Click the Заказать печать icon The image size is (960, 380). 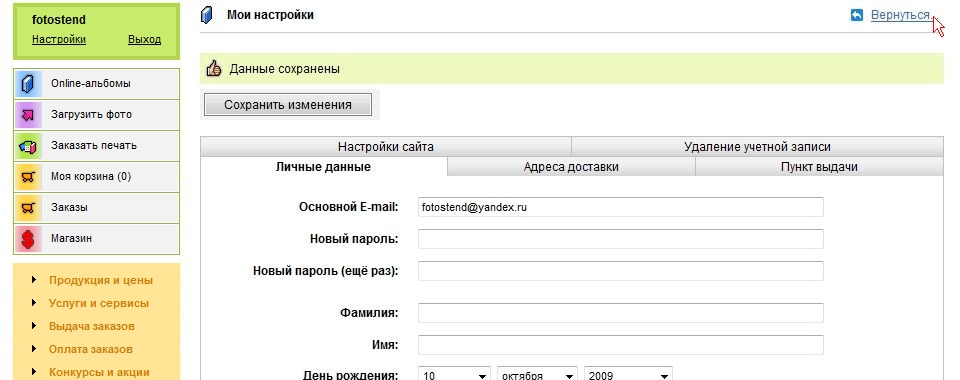pos(28,146)
